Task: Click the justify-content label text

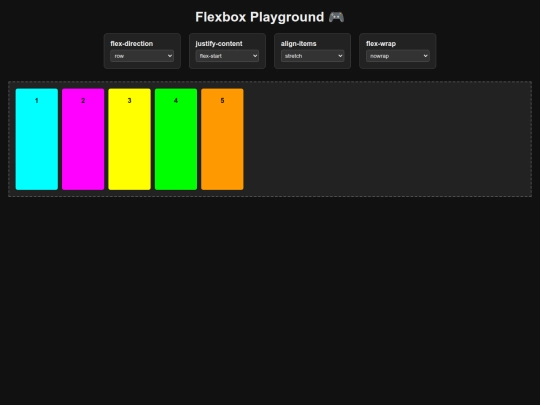Action: [219, 44]
